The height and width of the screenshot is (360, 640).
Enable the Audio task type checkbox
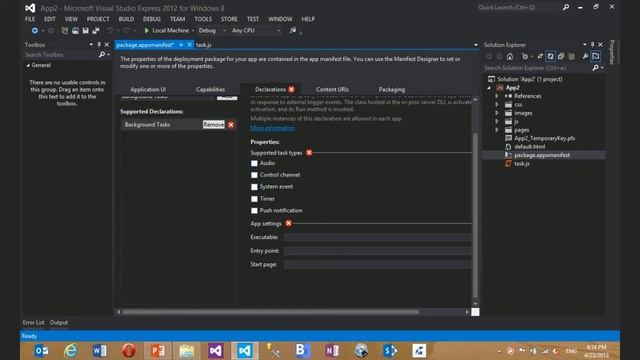click(254, 163)
